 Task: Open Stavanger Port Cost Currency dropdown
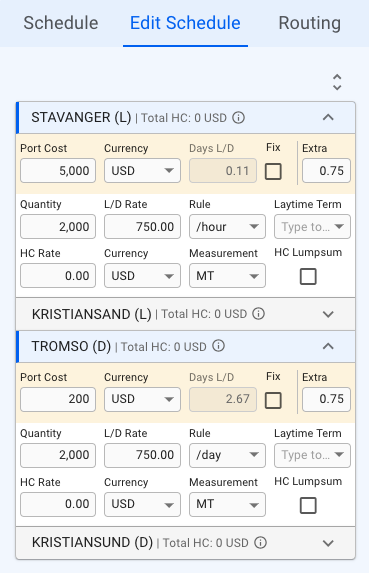142,170
